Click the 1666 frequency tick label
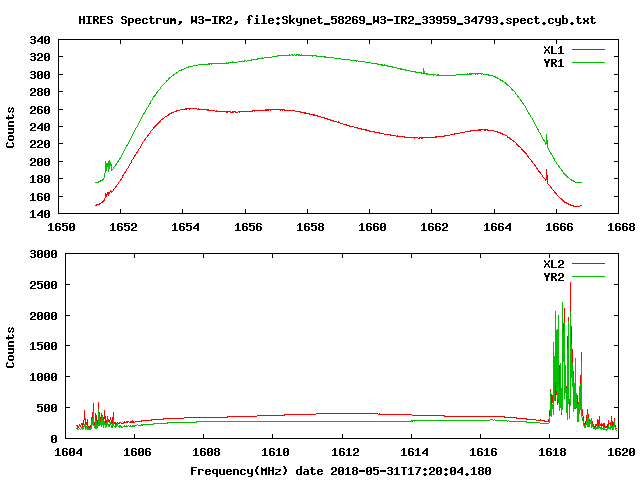The width and height of the screenshot is (640, 480). pyautogui.click(x=559, y=227)
